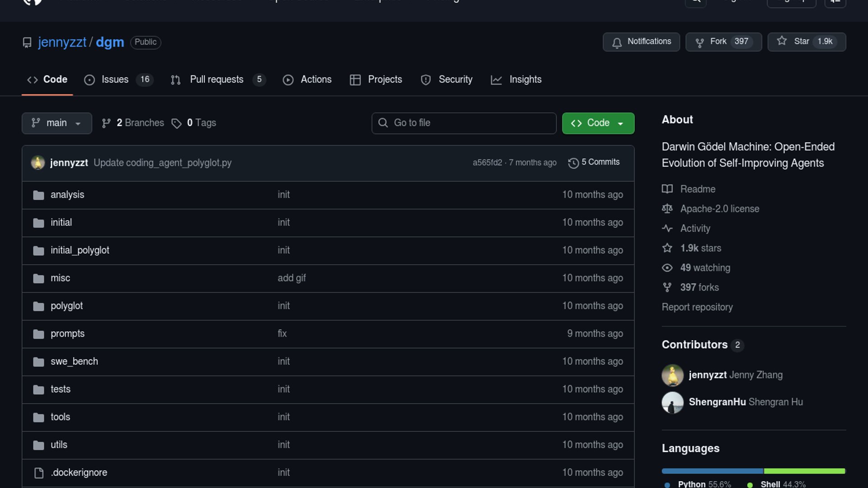
Task: Click the 2 Branches link
Action: pos(140,123)
